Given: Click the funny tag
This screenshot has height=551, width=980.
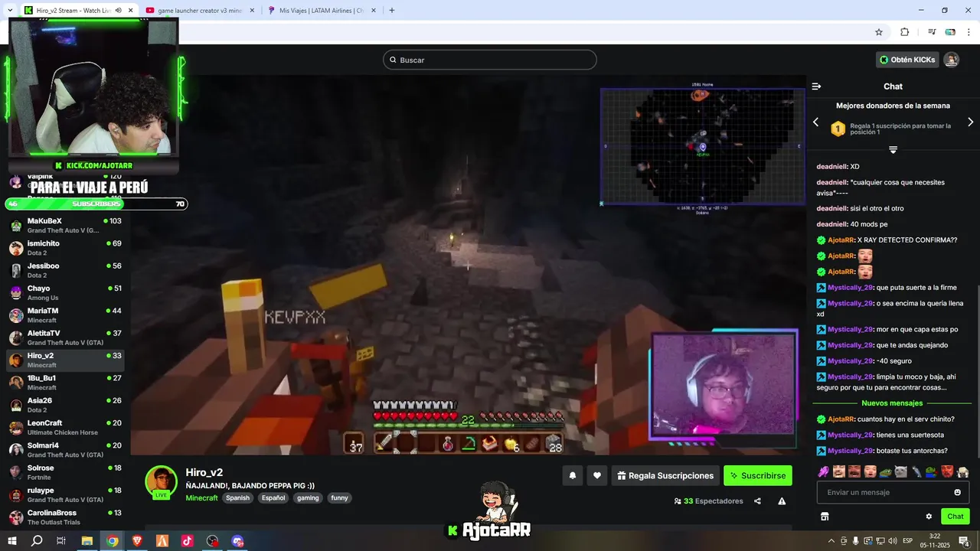Looking at the screenshot, I should 339,498.
